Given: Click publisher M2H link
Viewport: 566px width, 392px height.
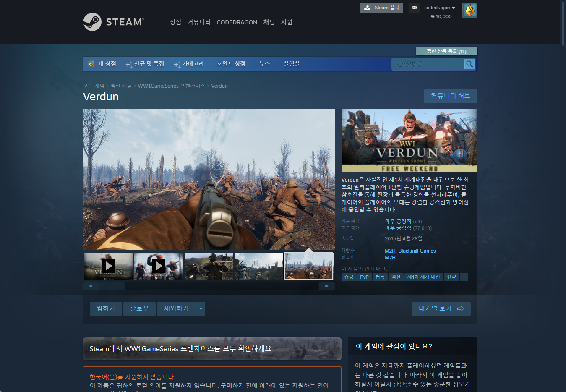Looking at the screenshot, I should tap(390, 258).
